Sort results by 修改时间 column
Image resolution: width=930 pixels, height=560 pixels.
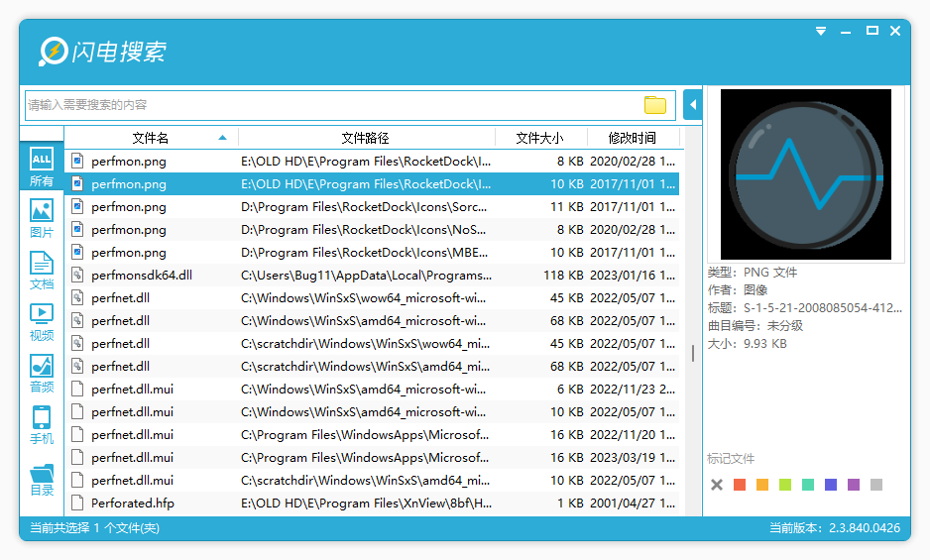(632, 138)
